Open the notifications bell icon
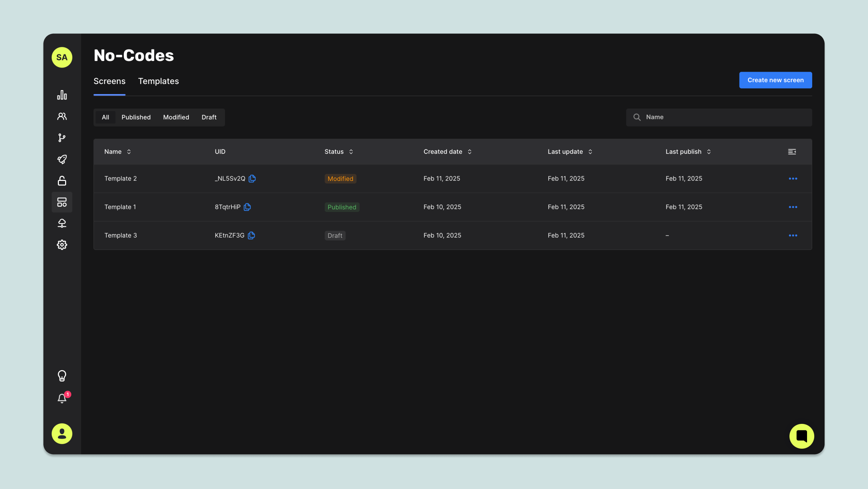Image resolution: width=868 pixels, height=489 pixels. pyautogui.click(x=62, y=398)
